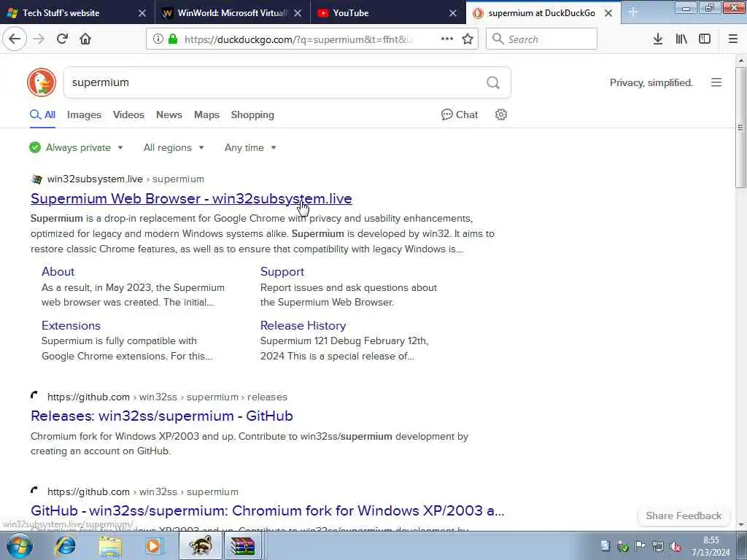Click the Privacy, simplified. text
This screenshot has height=560, width=747.
point(651,83)
